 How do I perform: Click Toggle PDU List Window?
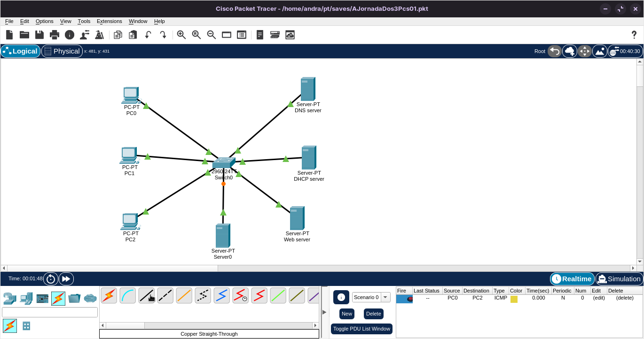[361, 329]
